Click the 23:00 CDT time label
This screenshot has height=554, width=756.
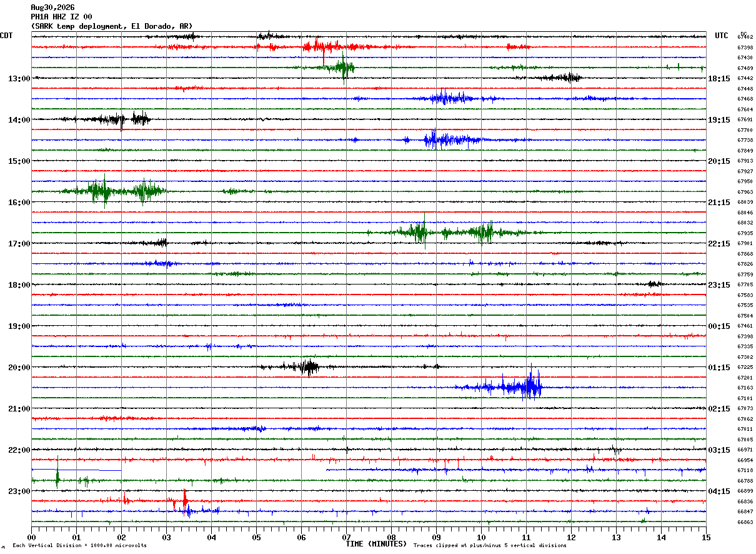click(19, 491)
